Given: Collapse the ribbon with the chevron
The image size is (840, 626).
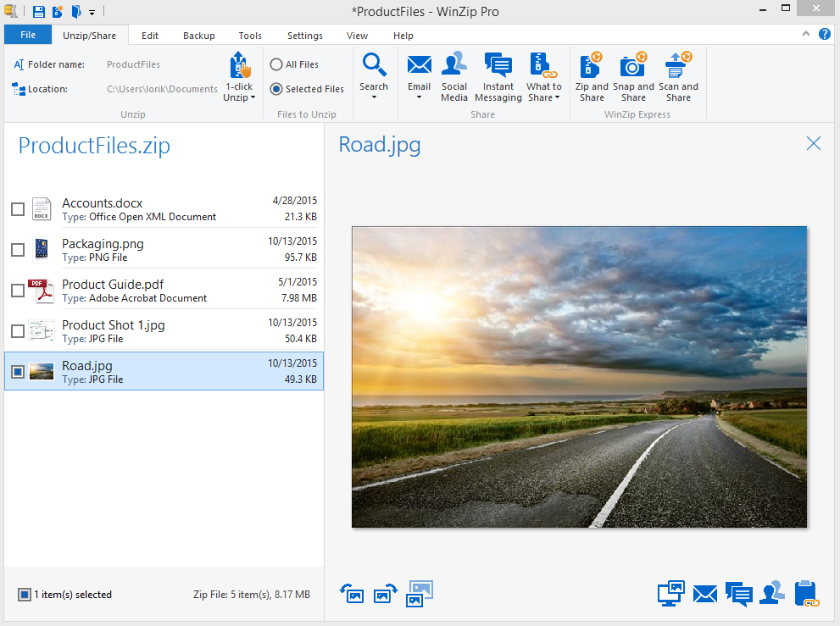Looking at the screenshot, I should [806, 34].
